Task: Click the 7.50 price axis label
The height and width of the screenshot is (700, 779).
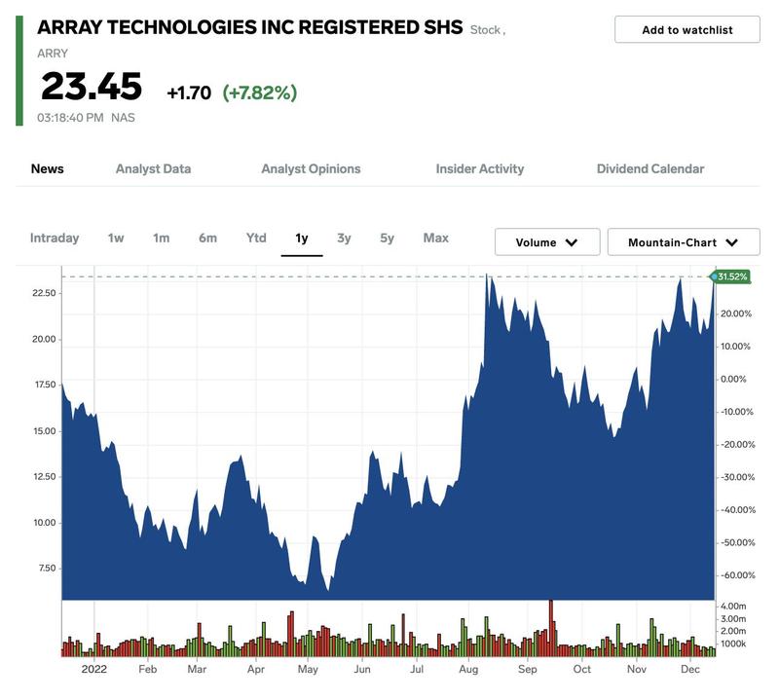Action: coord(47,568)
